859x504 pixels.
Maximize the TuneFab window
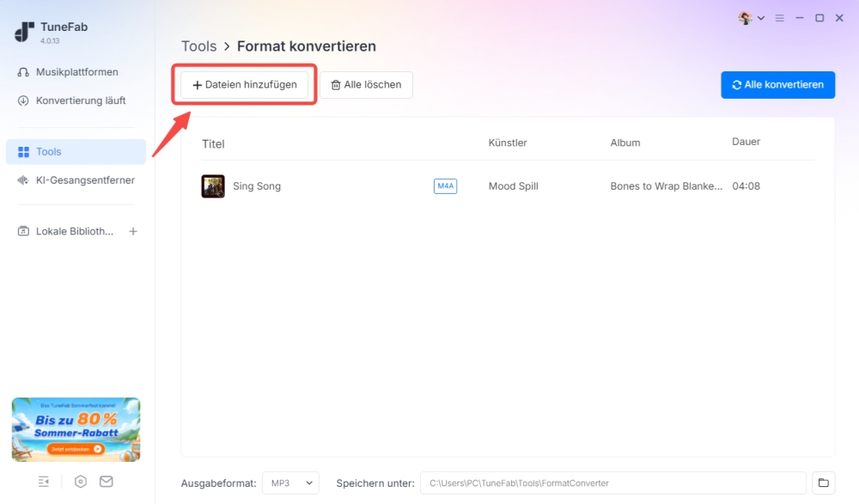click(819, 18)
